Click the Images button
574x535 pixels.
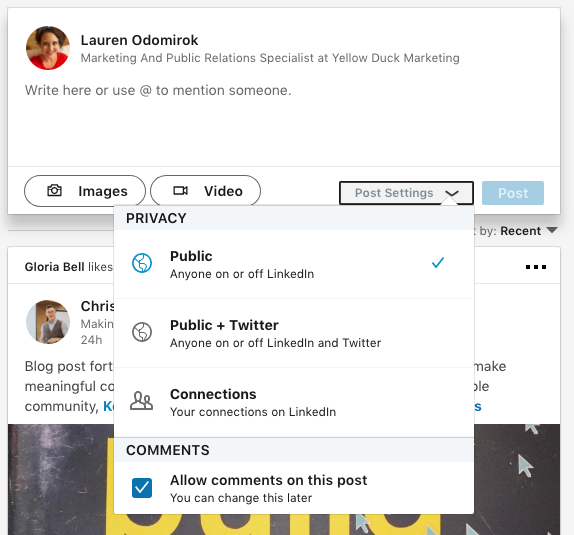pyautogui.click(x=85, y=191)
